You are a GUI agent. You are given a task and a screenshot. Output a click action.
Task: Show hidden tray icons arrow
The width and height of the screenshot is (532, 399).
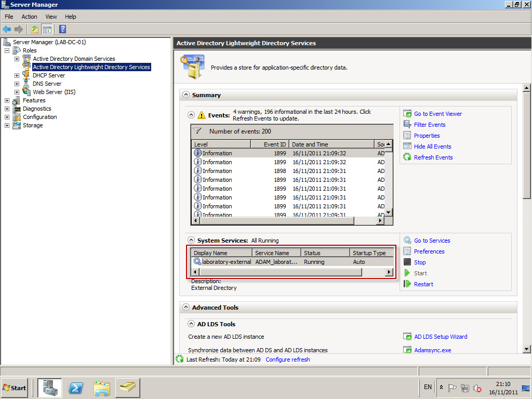(x=441, y=387)
